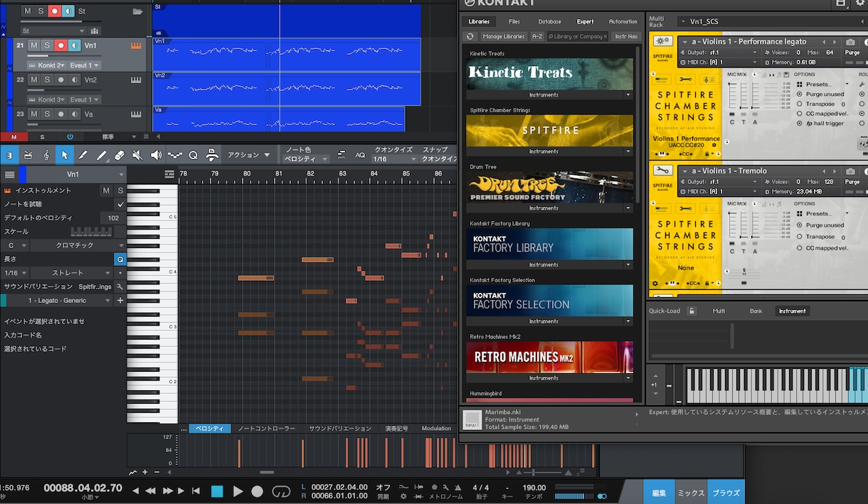Start playback with the Play button

point(238,491)
